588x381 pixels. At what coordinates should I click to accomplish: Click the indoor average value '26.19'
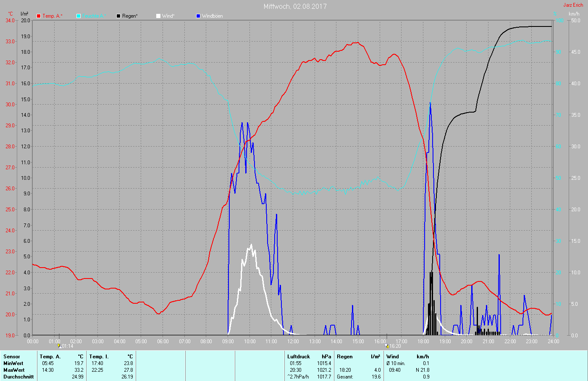tap(127, 377)
